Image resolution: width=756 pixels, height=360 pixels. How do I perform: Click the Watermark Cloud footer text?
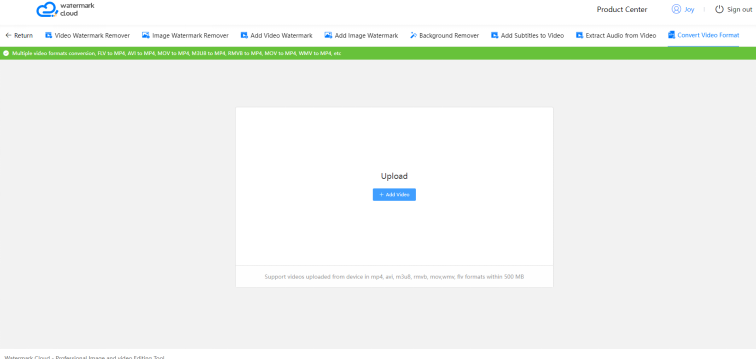[84, 358]
